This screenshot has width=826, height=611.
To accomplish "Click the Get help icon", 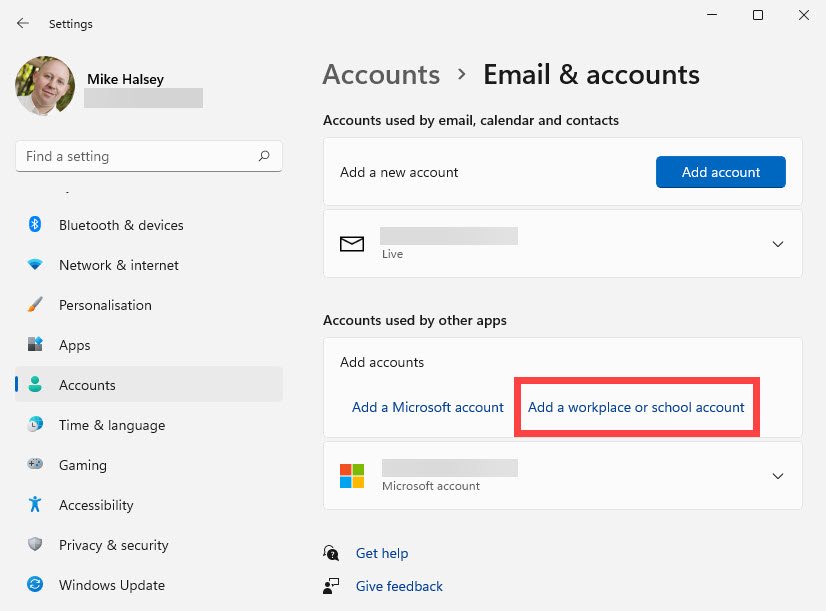I will (x=331, y=553).
